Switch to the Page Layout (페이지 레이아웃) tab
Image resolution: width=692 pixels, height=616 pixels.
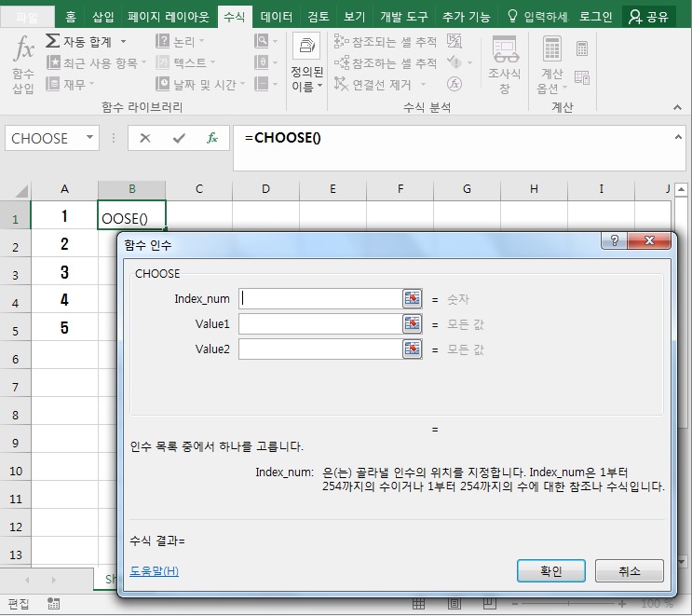[x=169, y=17]
